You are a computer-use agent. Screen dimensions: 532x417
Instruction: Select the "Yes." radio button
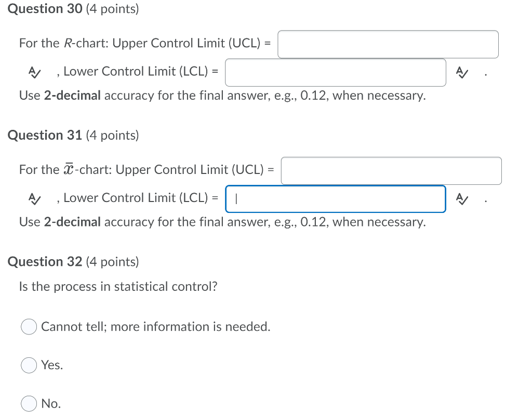click(29, 365)
